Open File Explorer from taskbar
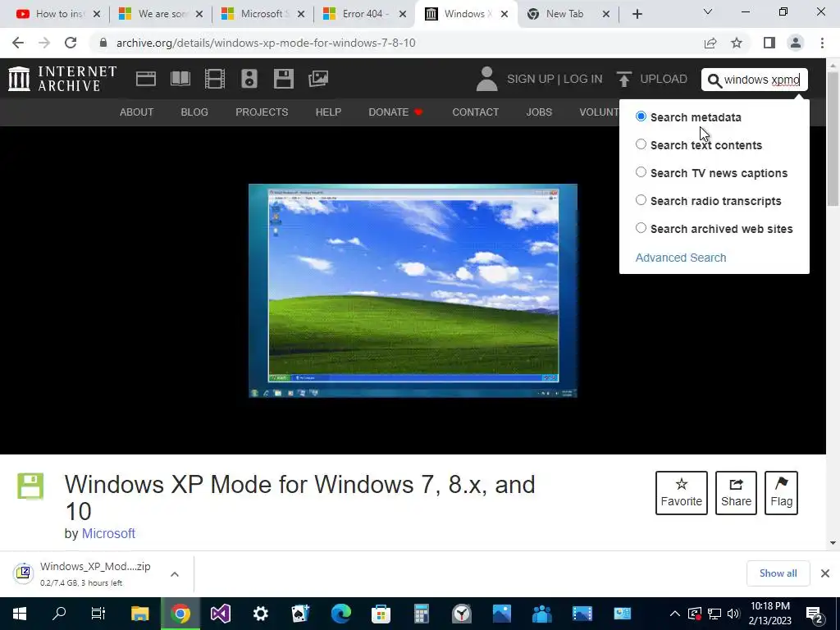The image size is (840, 630). click(139, 614)
